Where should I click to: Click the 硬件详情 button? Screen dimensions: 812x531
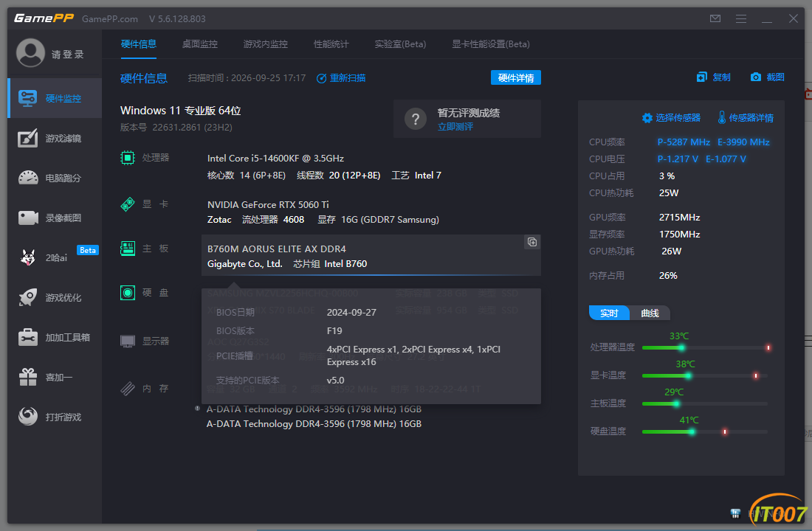pyautogui.click(x=516, y=77)
